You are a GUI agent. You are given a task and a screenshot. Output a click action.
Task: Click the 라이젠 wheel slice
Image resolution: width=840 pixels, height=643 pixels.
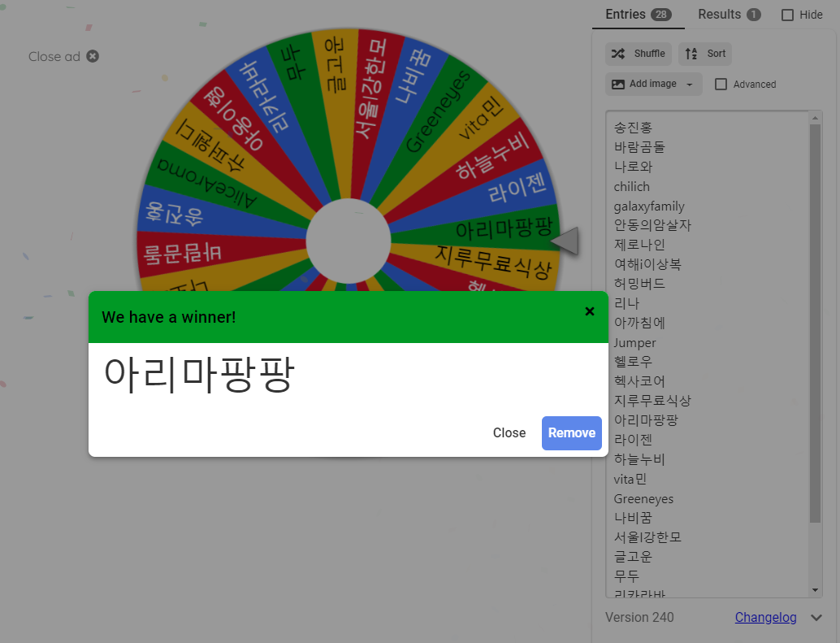517,188
